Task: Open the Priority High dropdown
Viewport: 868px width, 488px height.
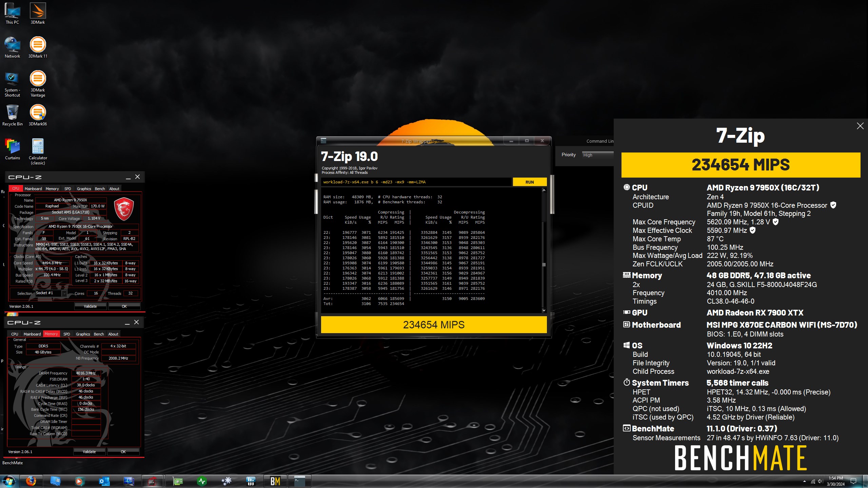Action: tap(598, 155)
